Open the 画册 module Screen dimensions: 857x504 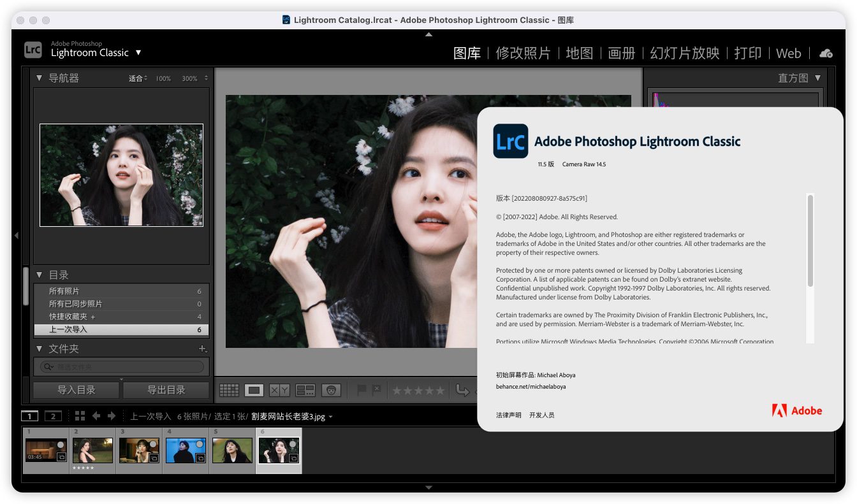point(622,53)
